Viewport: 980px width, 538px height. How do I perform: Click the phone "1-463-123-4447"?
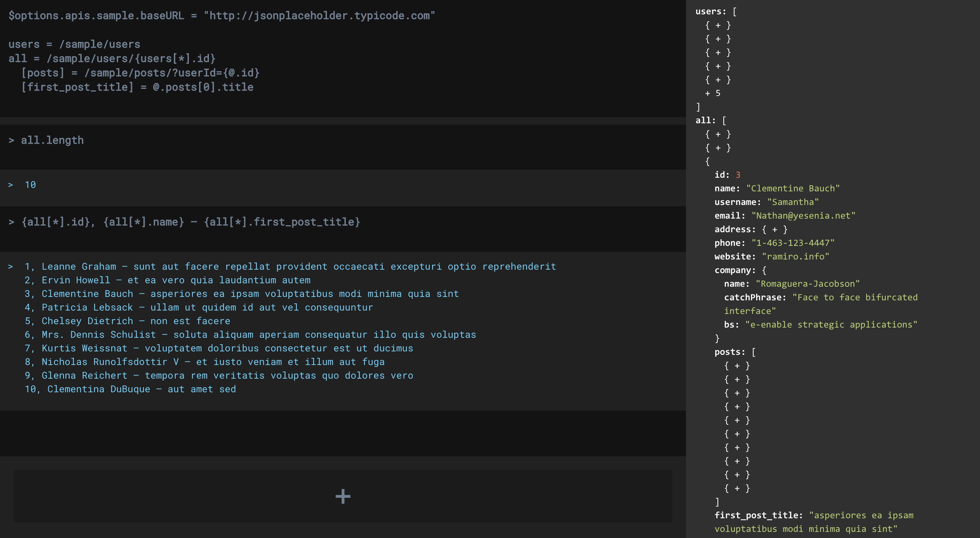click(793, 243)
